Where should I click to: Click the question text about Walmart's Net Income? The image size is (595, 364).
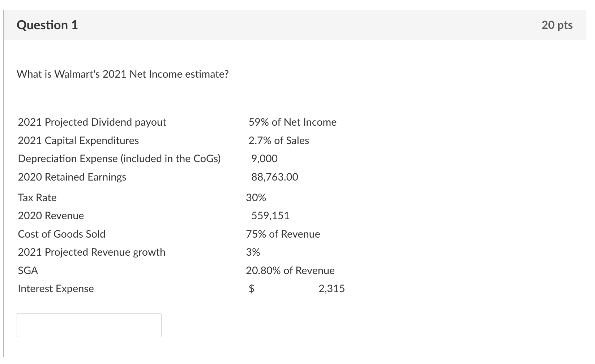click(x=122, y=74)
